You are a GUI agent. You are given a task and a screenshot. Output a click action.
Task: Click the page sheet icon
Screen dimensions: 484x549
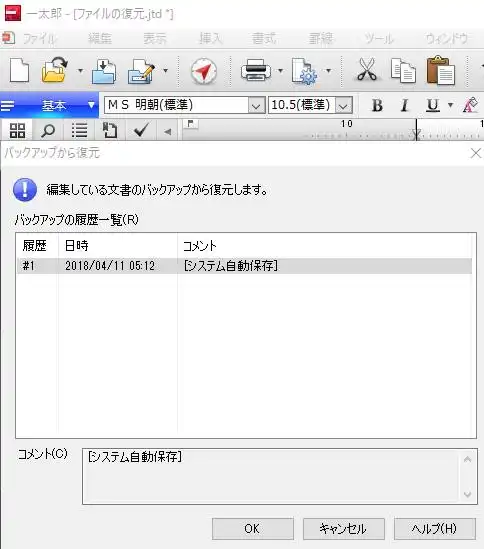tap(110, 131)
